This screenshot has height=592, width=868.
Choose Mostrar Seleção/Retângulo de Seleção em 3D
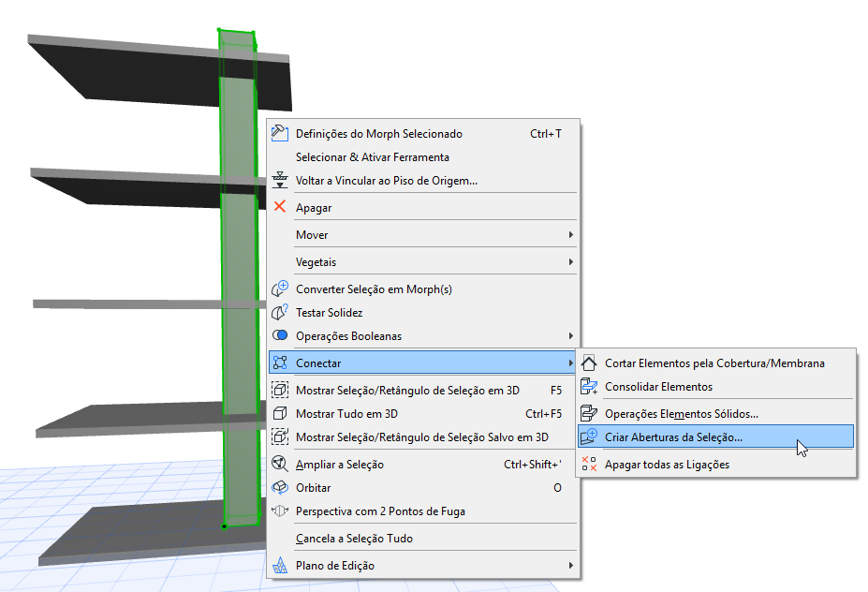coord(423,391)
